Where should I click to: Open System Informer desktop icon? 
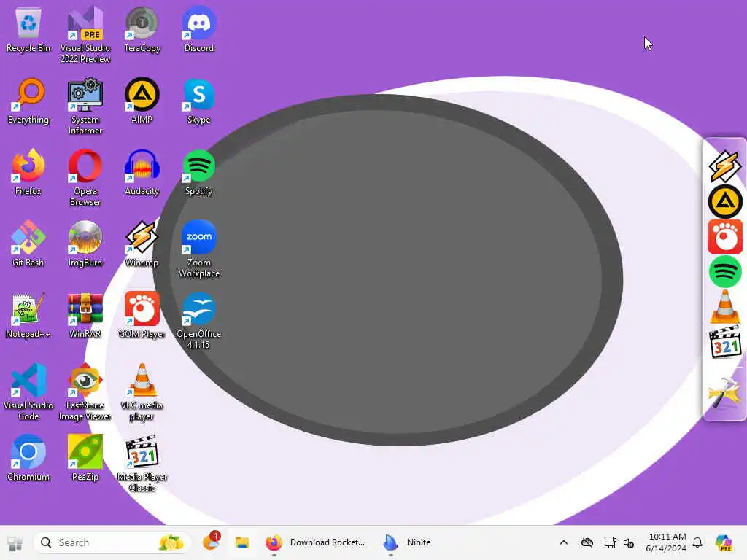point(85,106)
